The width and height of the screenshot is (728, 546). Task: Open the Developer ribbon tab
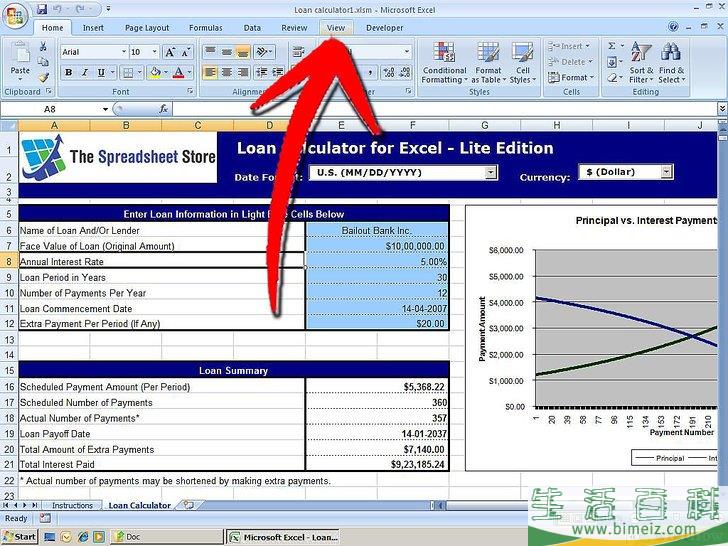[x=384, y=28]
